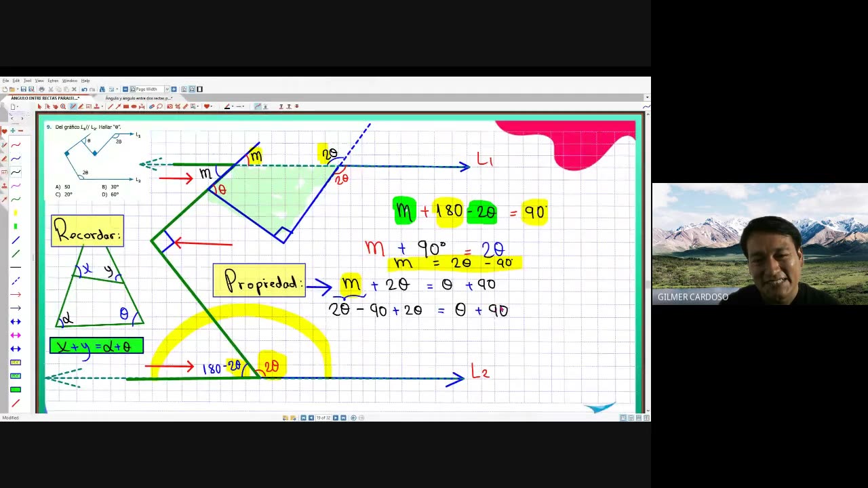Open the File menu
The height and width of the screenshot is (488, 868).
click(5, 81)
